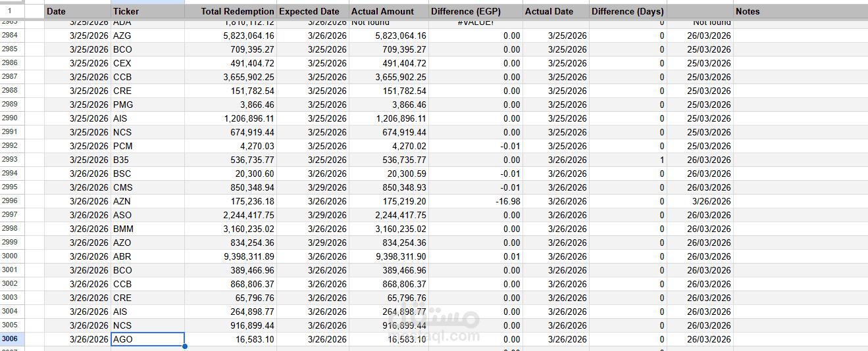Click the AZN ticker cell
The height and width of the screenshot is (351, 868).
pyautogui.click(x=147, y=201)
